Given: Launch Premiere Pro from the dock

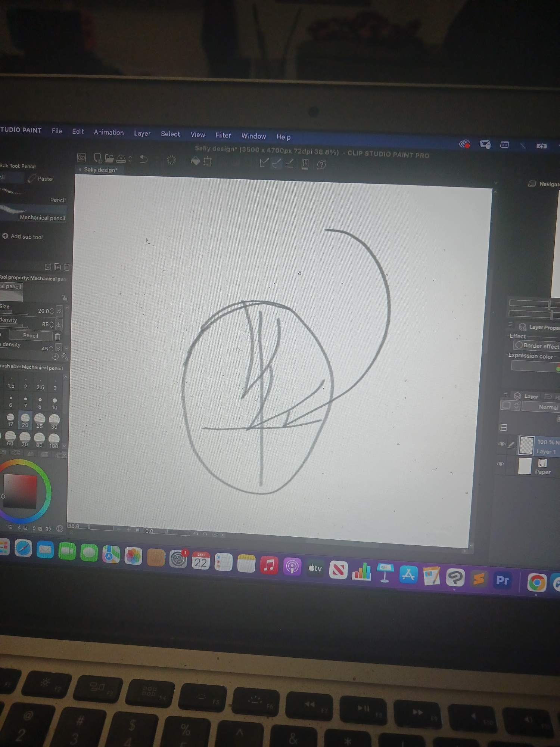Looking at the screenshot, I should (502, 580).
